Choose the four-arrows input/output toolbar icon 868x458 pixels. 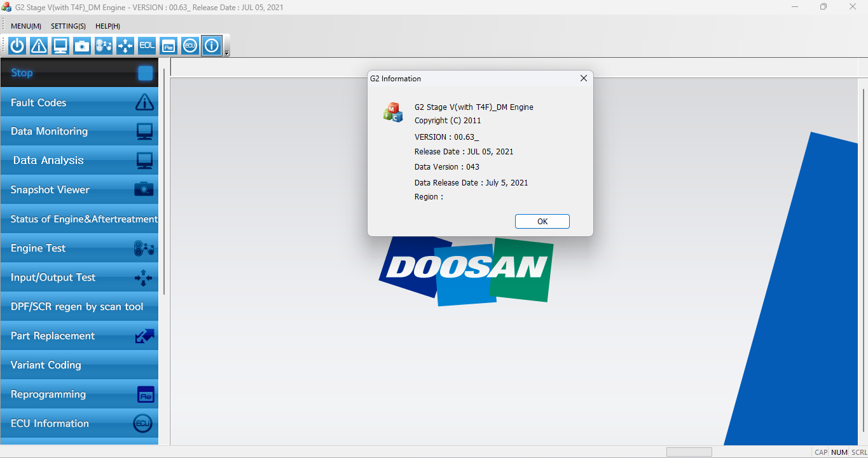click(x=125, y=46)
